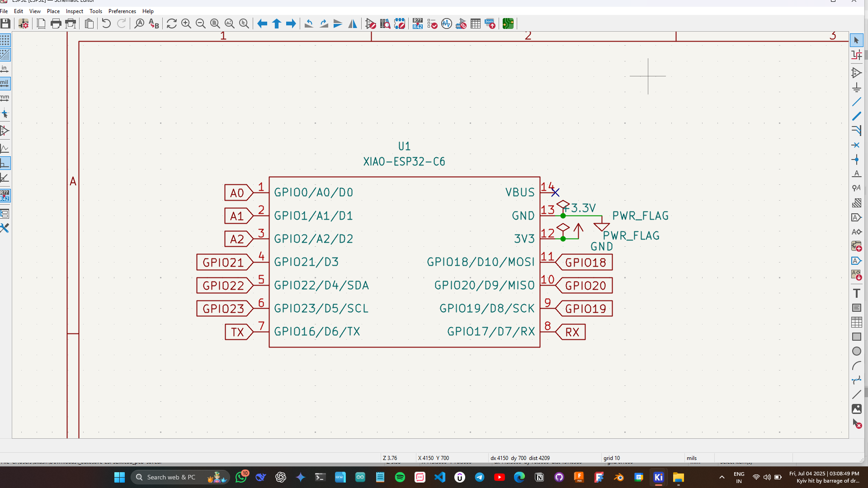The height and width of the screenshot is (488, 868).
Task: Open the Footprint Editor
Action: [x=400, y=23]
